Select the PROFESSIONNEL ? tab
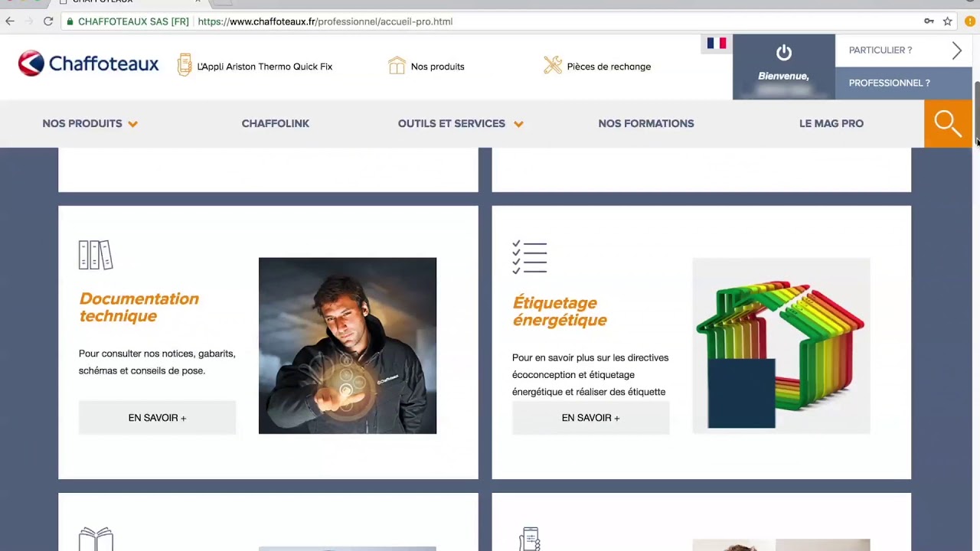 click(903, 83)
